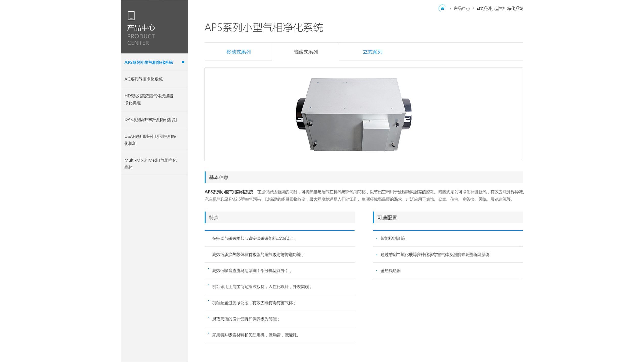The width and height of the screenshot is (644, 362).
Task: Select the 暗藏式系列 tab
Action: (x=306, y=52)
